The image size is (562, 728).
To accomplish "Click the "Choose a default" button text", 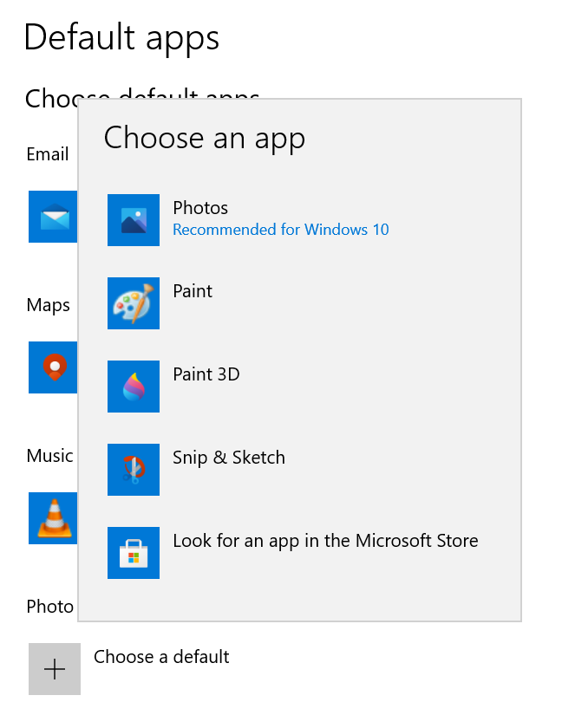I will pyautogui.click(x=161, y=657).
